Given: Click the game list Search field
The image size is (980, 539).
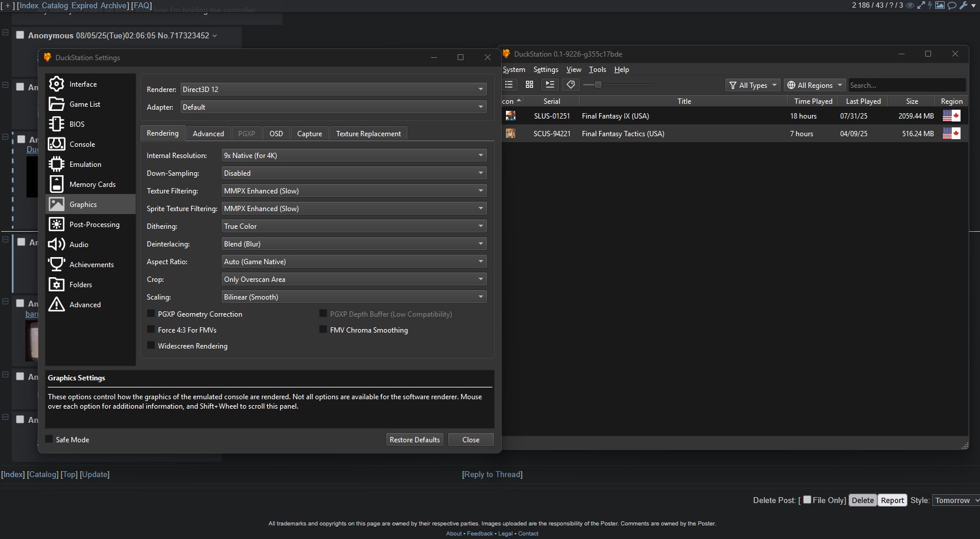Looking at the screenshot, I should coord(907,85).
